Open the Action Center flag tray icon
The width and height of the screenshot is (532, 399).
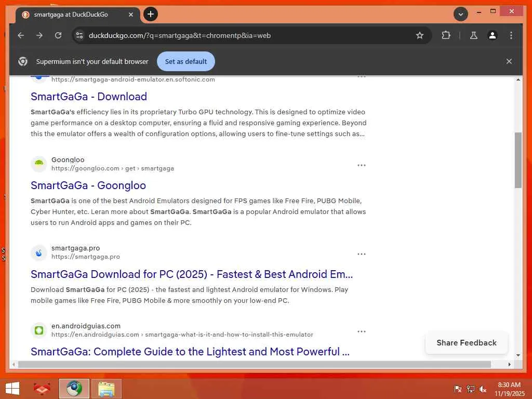pos(458,389)
